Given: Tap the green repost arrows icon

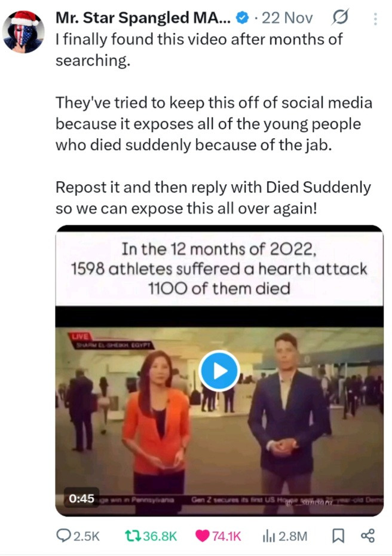Looking at the screenshot, I should [x=133, y=536].
